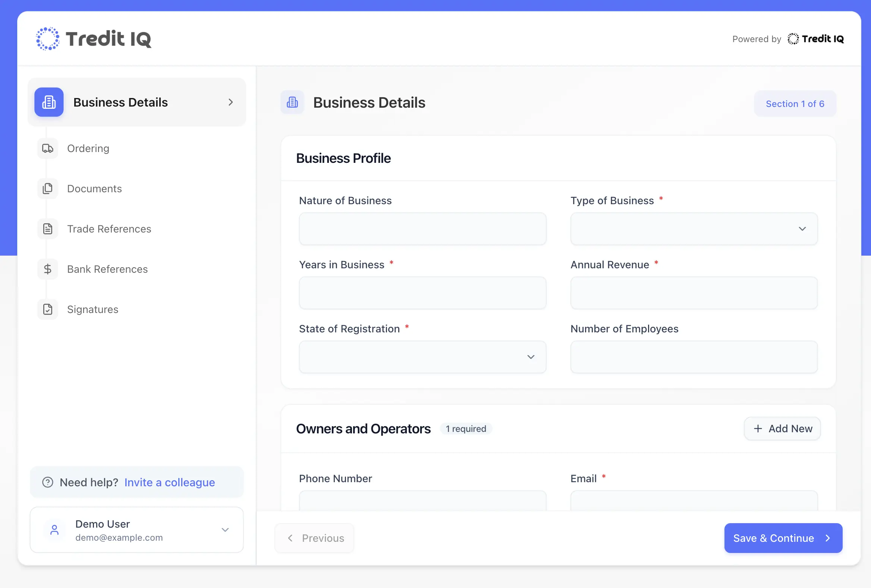871x588 pixels.
Task: Click inside the Years in Business field
Action: pos(422,293)
